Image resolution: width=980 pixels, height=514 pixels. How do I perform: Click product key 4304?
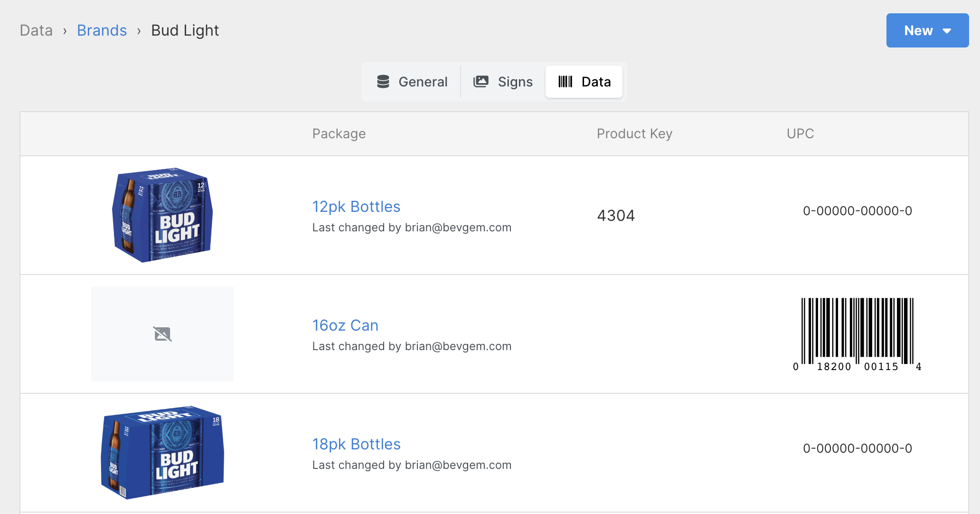[x=616, y=216]
